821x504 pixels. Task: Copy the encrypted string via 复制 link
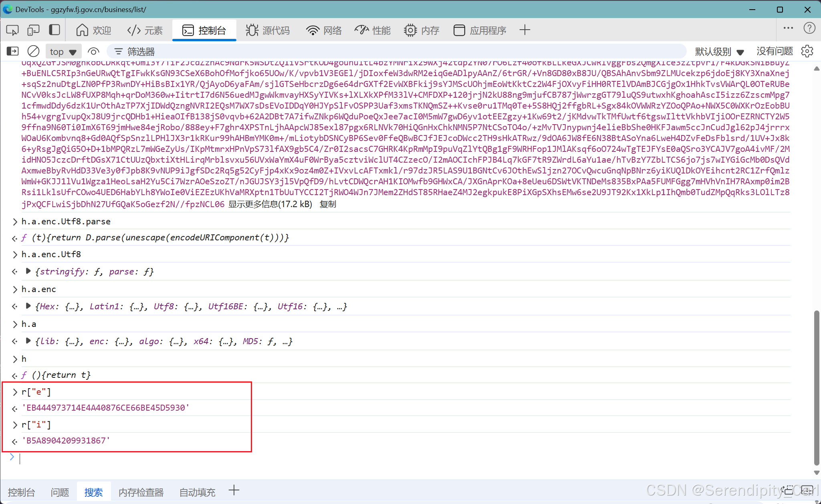click(x=327, y=204)
